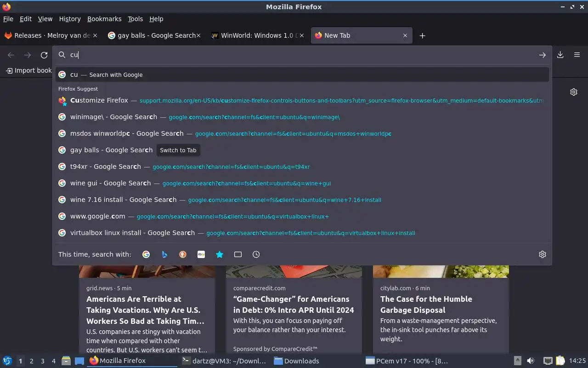Switch to workspace 3 in taskbar
Viewport: 588px width, 368px height.
43,361
